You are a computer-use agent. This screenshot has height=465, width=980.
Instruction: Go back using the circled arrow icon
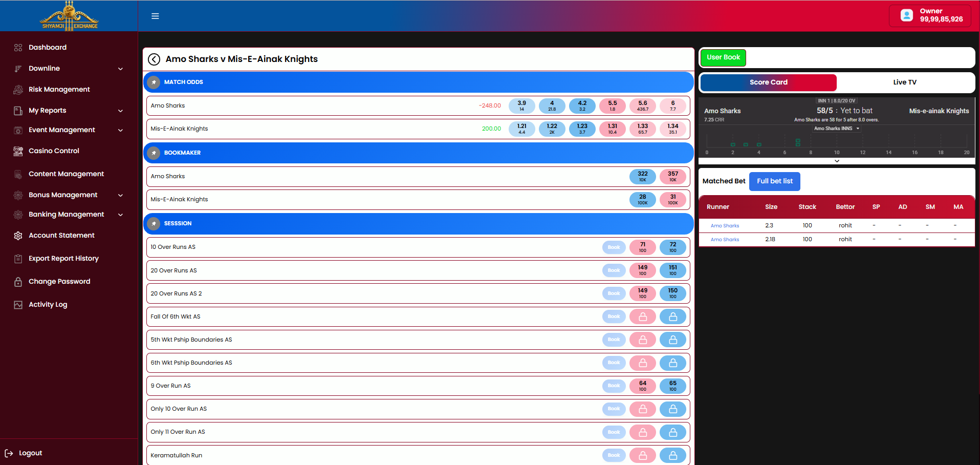point(154,59)
